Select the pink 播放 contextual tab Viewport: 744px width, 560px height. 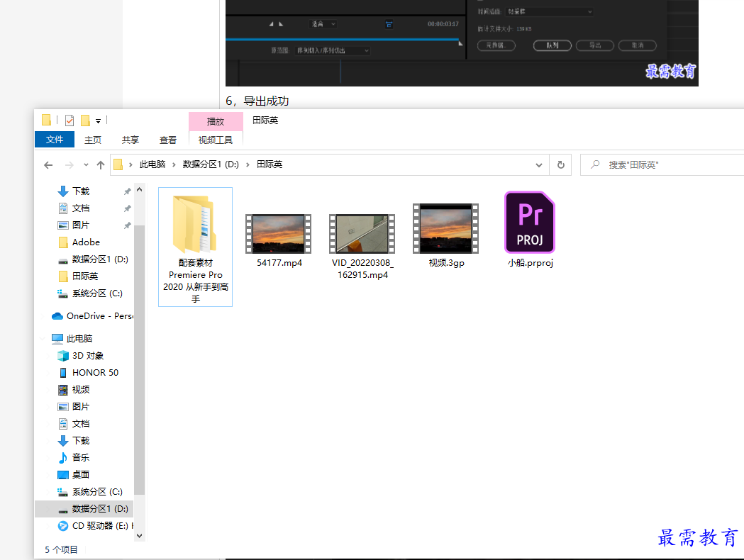click(x=216, y=121)
